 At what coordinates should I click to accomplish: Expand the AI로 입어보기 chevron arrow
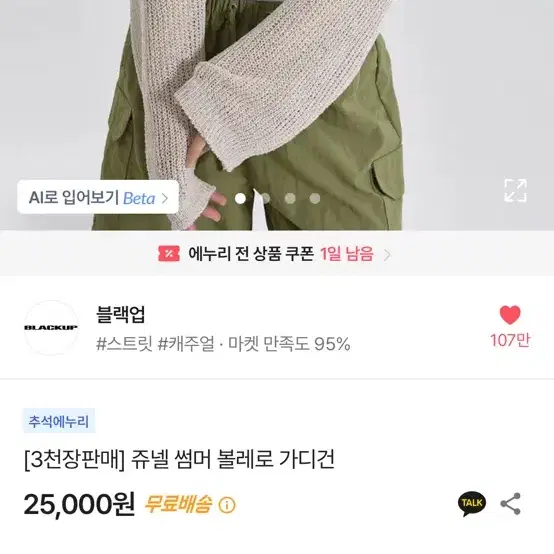(x=165, y=198)
